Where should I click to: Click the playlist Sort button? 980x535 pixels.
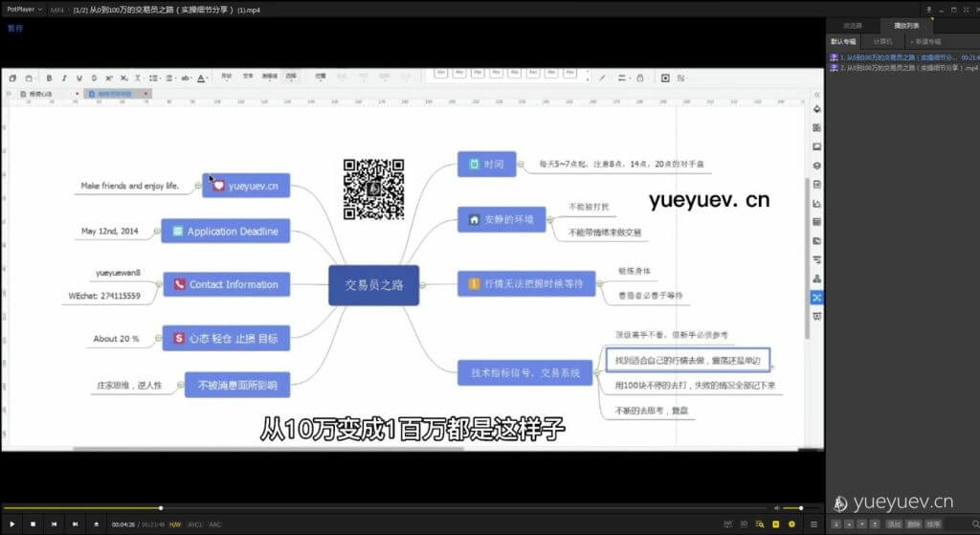[x=933, y=524]
